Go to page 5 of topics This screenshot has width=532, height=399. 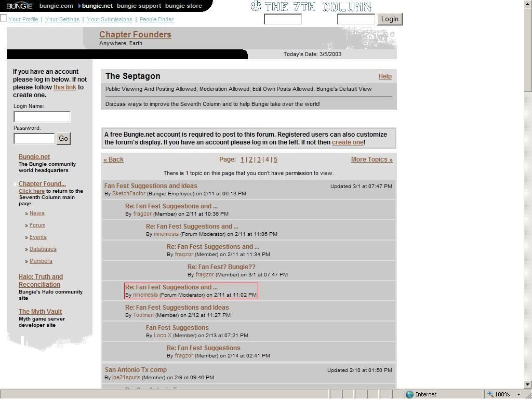tap(275, 159)
